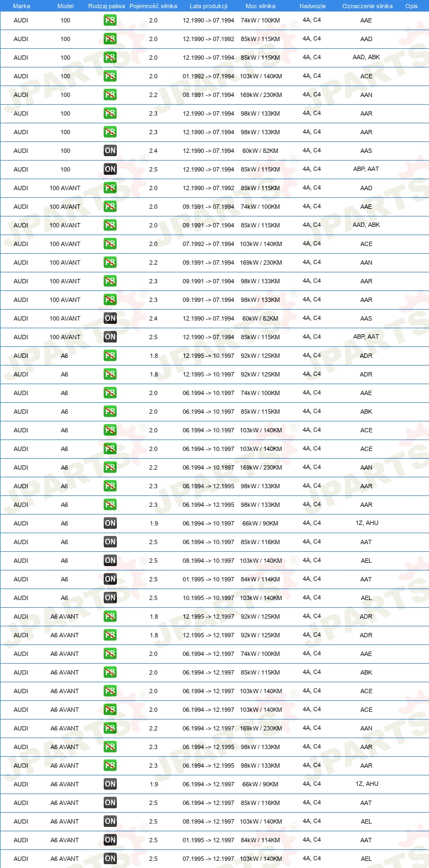The image size is (429, 868).
Task: Click the Opis column header
Action: [411, 6]
